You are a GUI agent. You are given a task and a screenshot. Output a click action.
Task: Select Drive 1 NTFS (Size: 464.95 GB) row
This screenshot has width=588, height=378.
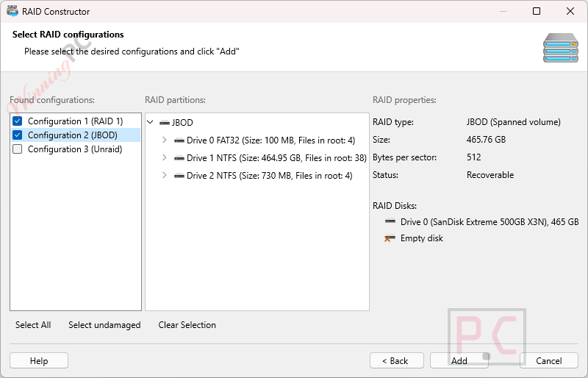[x=276, y=158]
